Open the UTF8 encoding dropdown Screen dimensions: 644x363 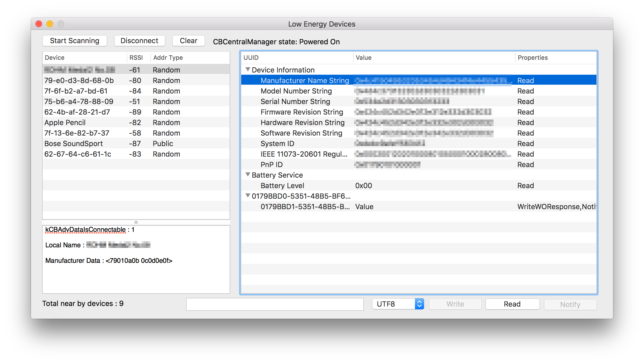tap(419, 304)
